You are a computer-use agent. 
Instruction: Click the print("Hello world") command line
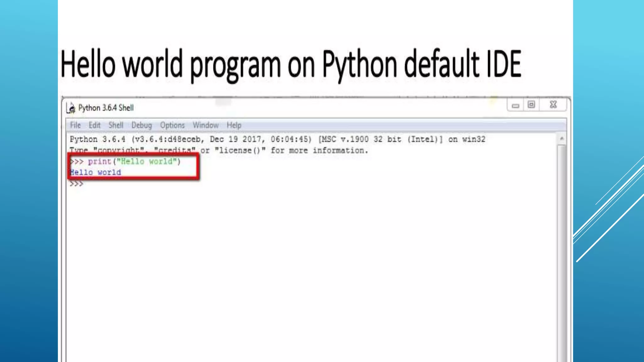pyautogui.click(x=125, y=162)
